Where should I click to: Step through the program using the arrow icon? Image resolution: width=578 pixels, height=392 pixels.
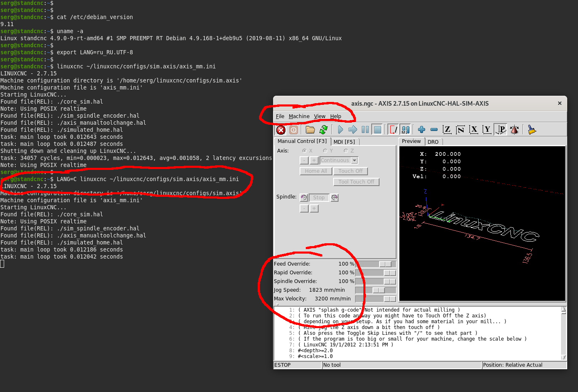(353, 130)
